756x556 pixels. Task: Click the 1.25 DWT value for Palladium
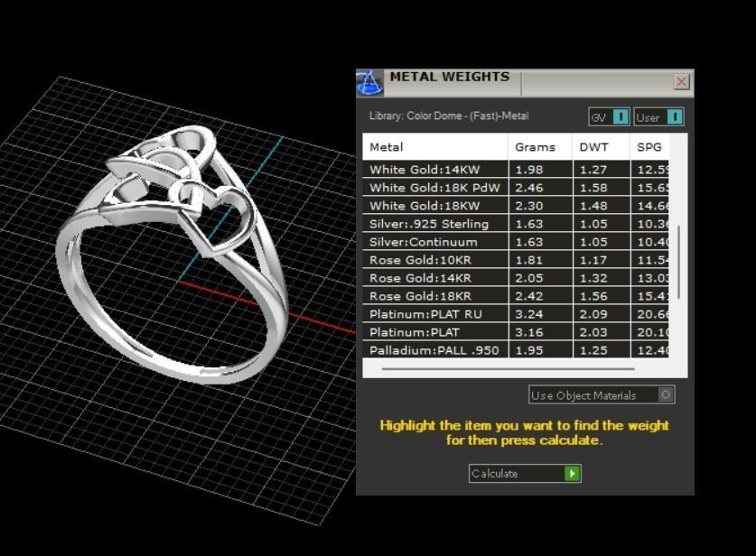point(593,350)
